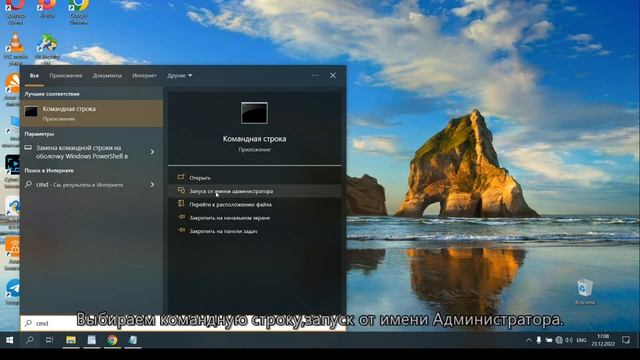Viewport: 640px width, 360px height.
Task: Select the VLC media player desktop shortcut
Action: [16, 49]
